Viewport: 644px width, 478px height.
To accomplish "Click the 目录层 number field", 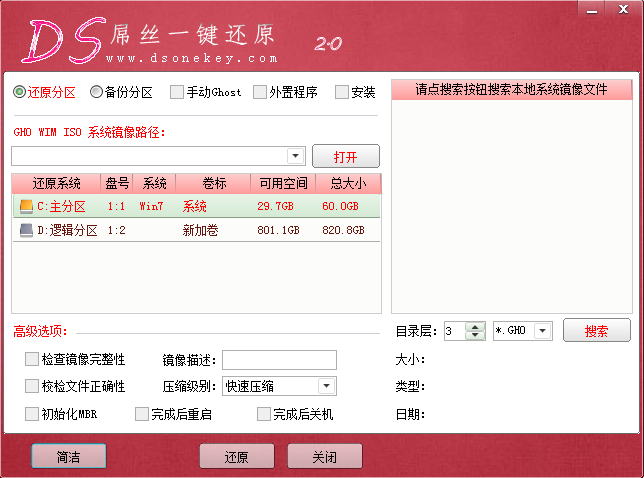I will (x=455, y=331).
